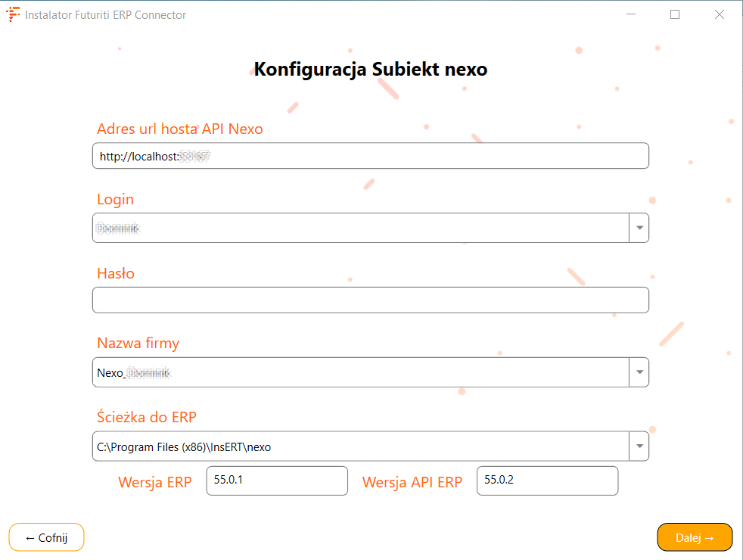Image resolution: width=743 pixels, height=560 pixels.
Task: Proceed with the Dalej button
Action: (x=695, y=537)
